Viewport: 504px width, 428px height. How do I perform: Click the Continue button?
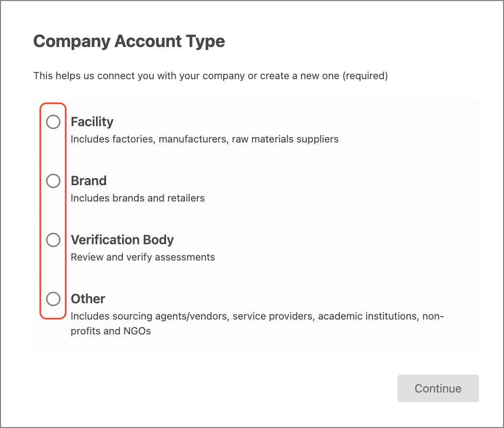(438, 388)
